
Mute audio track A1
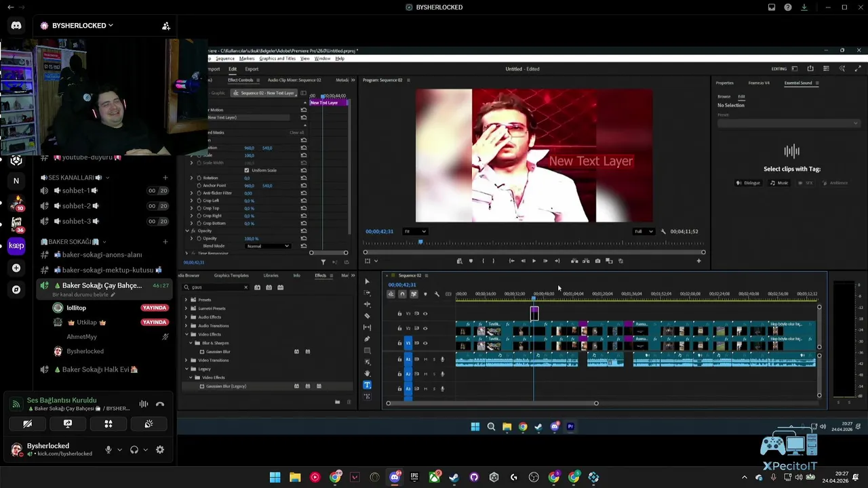click(x=426, y=359)
